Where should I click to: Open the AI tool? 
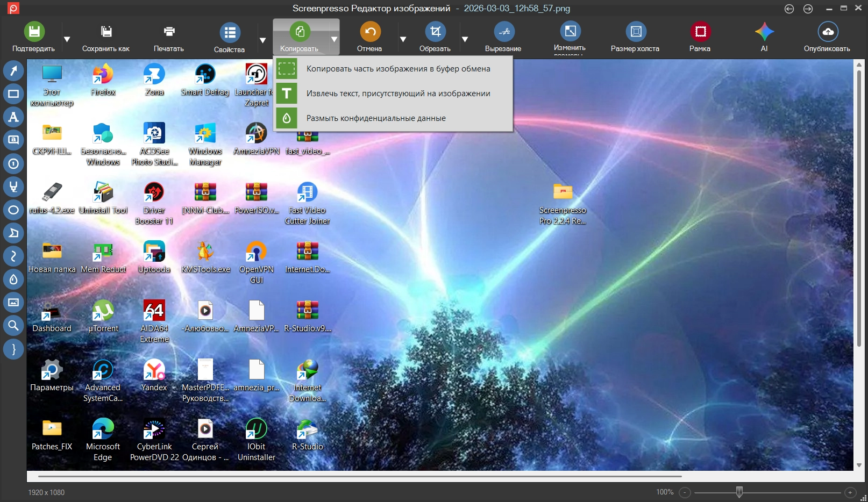[x=764, y=37]
